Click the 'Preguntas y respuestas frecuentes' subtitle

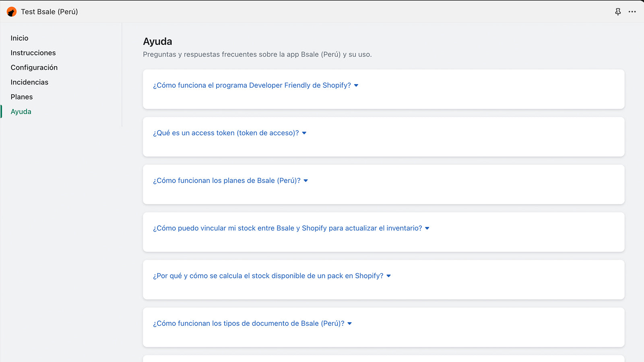pos(257,54)
